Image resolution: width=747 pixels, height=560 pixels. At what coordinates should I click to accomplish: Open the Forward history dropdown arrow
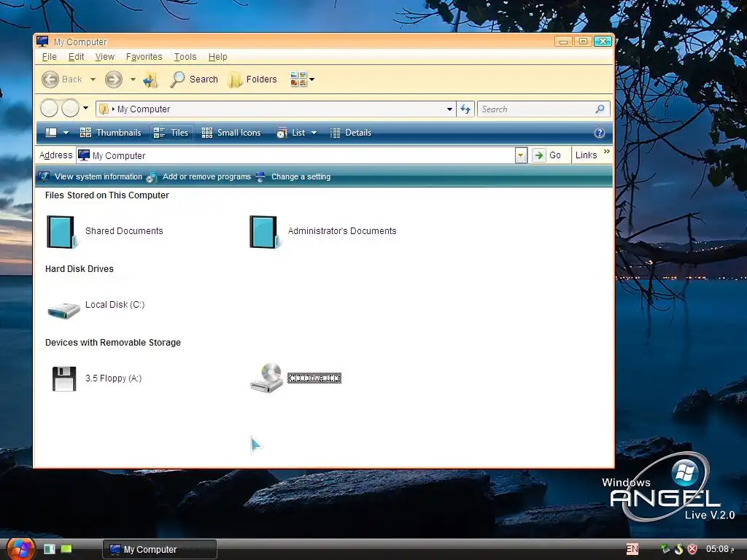(133, 79)
